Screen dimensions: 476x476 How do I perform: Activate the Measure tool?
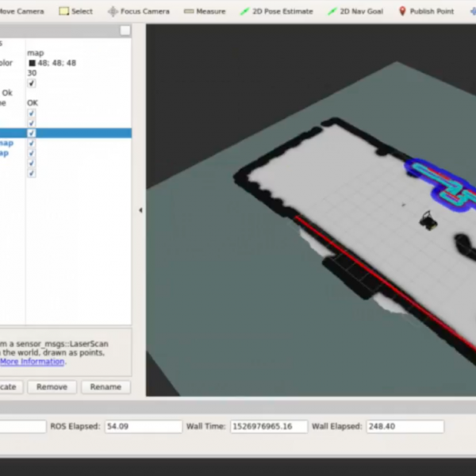coord(204,11)
